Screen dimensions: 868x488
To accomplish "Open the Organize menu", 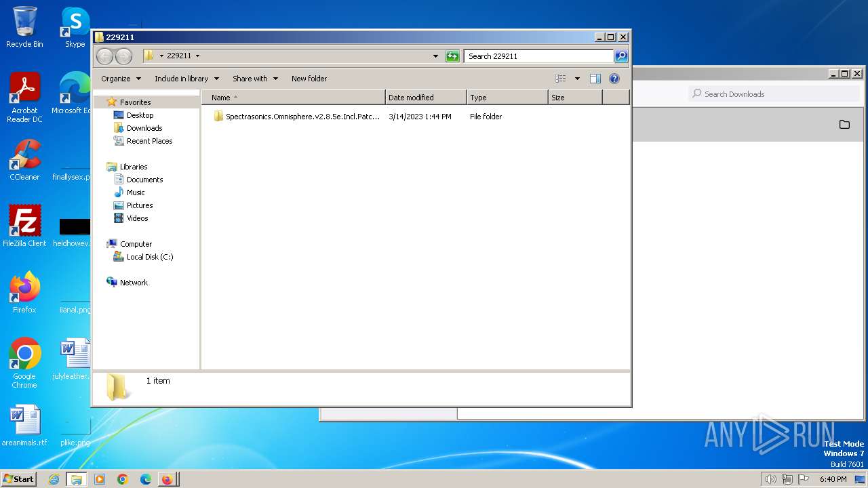I will 121,79.
